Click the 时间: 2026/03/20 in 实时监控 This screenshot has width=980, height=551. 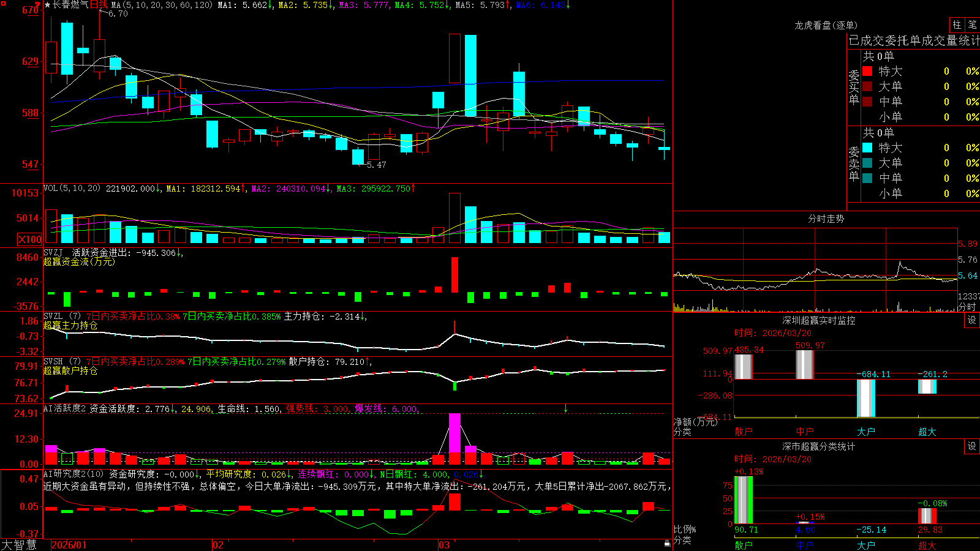[x=772, y=333]
